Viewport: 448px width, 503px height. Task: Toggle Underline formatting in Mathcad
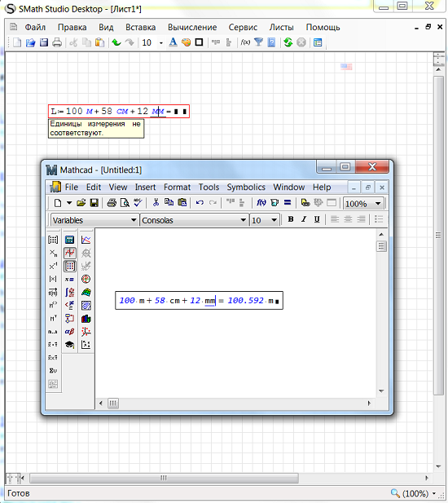pyautogui.click(x=317, y=219)
